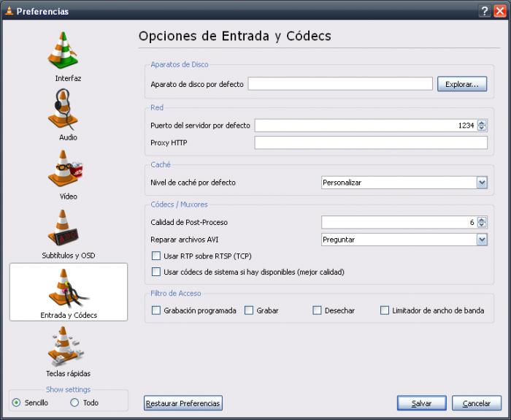This screenshot has height=420, width=511.
Task: Decrease Puerto del servidor value with down arrow
Action: 482,128
